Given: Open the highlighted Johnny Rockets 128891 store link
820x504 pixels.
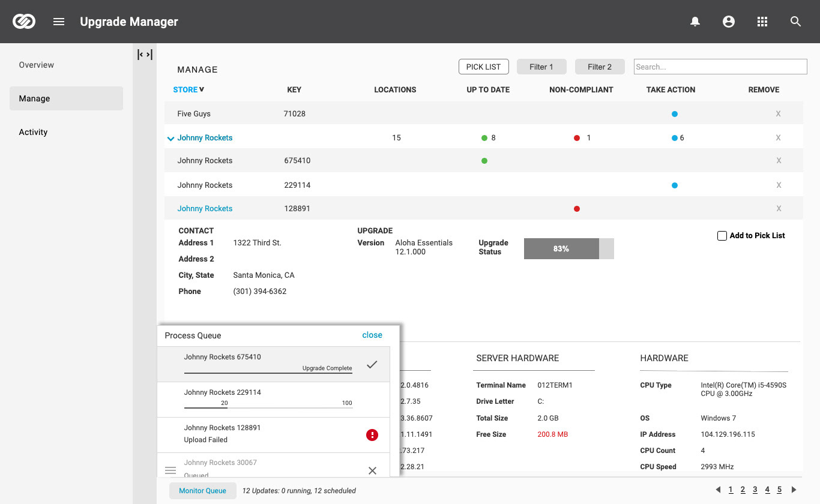Looking at the screenshot, I should tap(205, 209).
